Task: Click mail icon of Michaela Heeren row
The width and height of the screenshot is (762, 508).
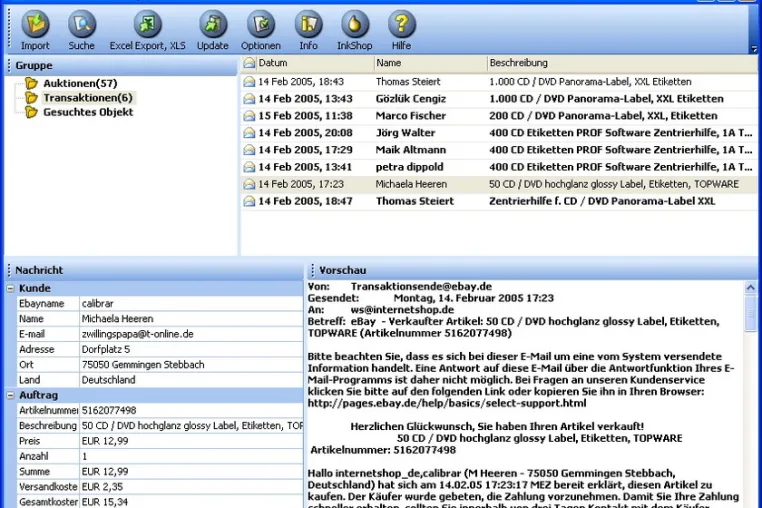Action: [249, 184]
